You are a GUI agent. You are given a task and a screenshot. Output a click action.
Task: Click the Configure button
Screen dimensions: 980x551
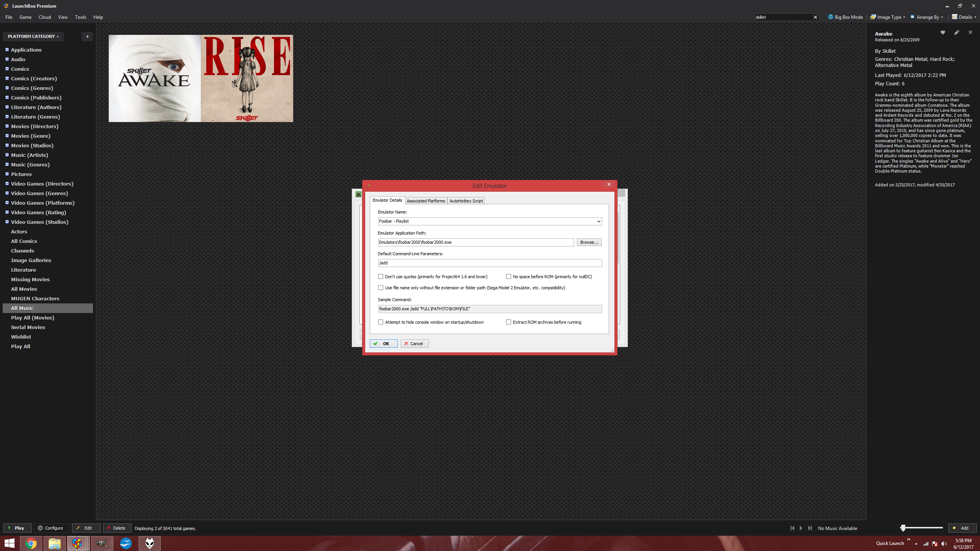pos(52,528)
